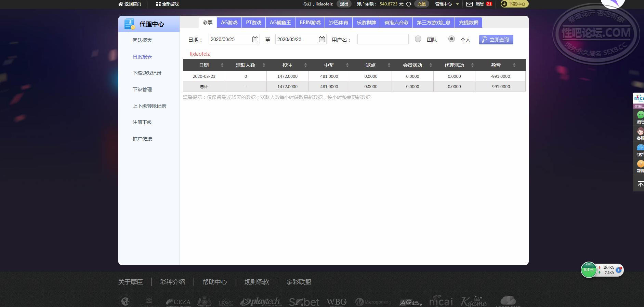The image size is (644, 307).
Task: Click the 帮助 question mark icon in the side panel
Action: coord(640,164)
